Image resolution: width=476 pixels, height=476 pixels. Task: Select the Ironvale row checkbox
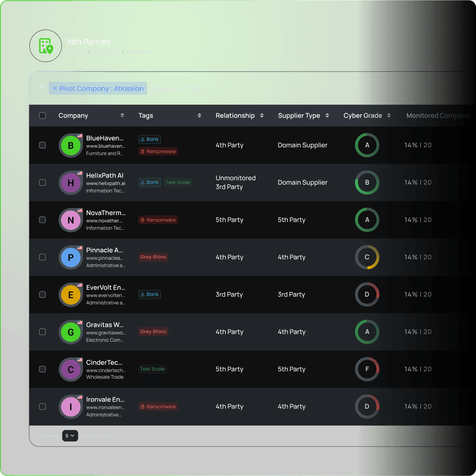pyautogui.click(x=43, y=407)
